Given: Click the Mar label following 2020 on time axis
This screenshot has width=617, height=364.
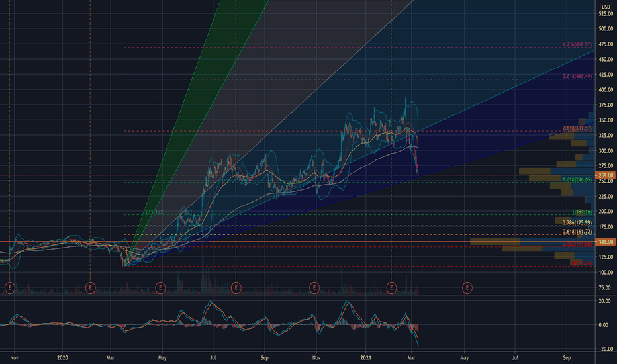Looking at the screenshot, I should pos(110,357).
